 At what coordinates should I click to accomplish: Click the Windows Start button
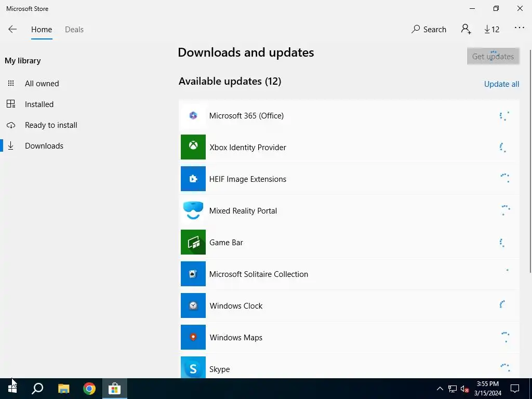click(12, 389)
